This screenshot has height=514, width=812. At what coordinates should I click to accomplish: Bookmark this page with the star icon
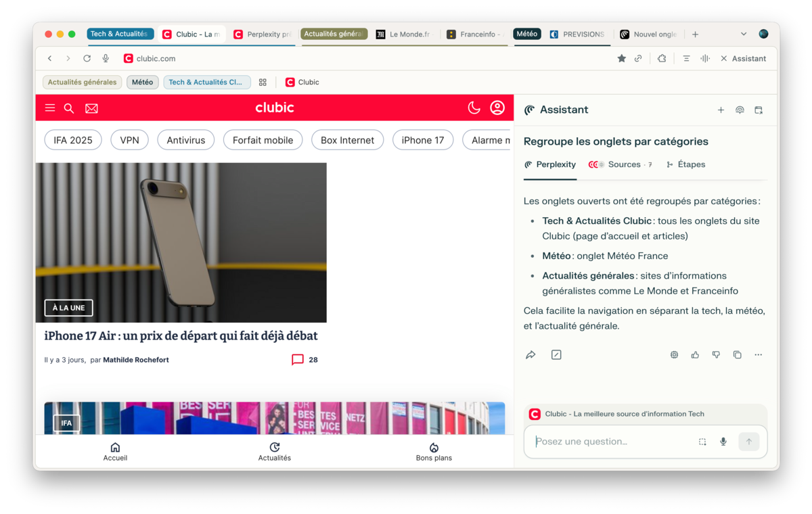[621, 59]
